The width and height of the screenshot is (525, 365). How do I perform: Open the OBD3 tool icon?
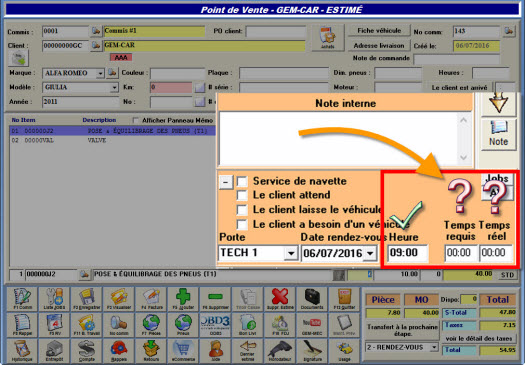tap(215, 325)
